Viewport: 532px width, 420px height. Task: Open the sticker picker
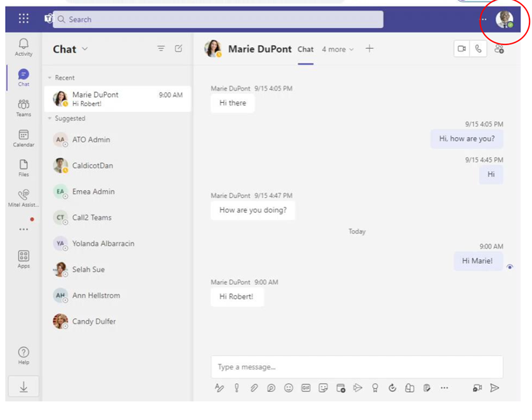[x=321, y=388]
